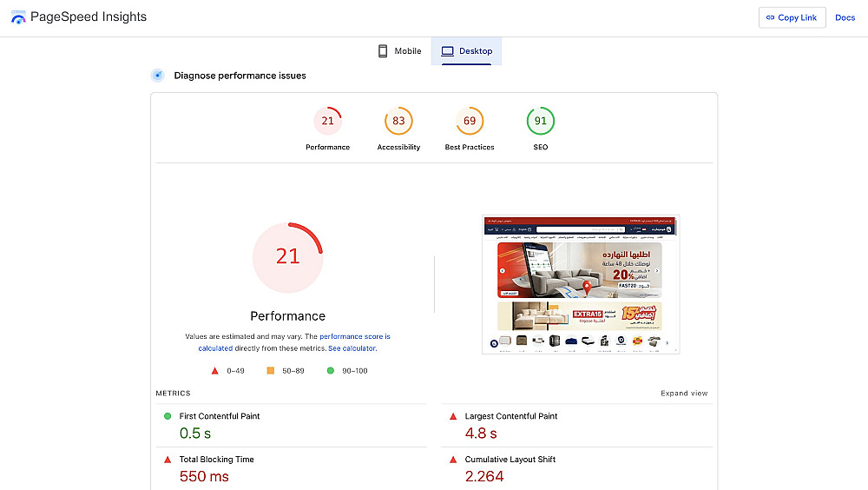This screenshot has height=490, width=868.
Task: Jump to Best Practices score gauge 69
Action: point(470,121)
